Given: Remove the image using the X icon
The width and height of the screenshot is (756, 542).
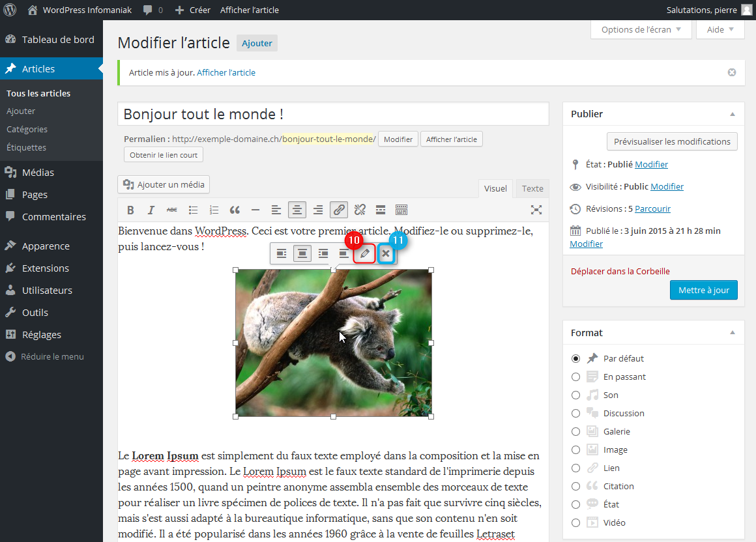Looking at the screenshot, I should (x=386, y=253).
